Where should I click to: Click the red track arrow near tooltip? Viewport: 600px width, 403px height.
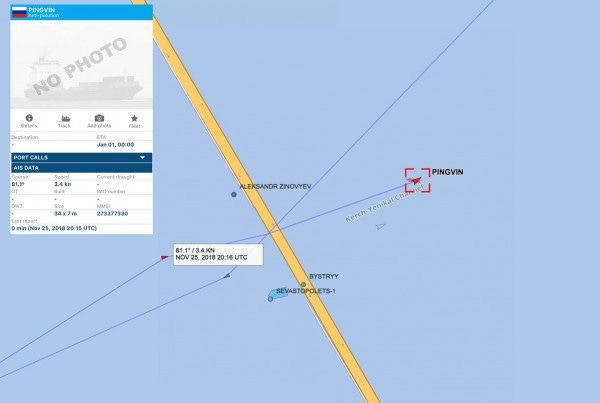pyautogui.click(x=165, y=258)
